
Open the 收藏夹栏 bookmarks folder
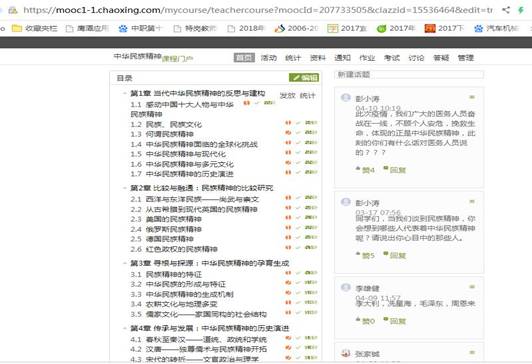34,28
